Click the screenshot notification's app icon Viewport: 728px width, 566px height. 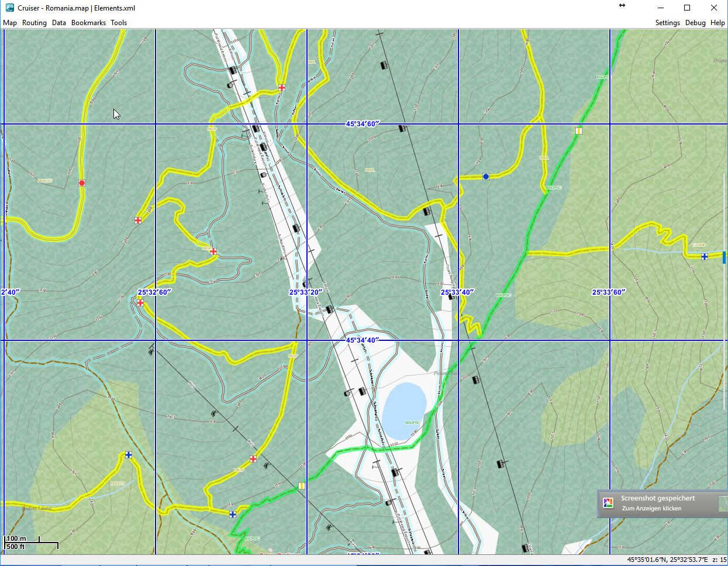pyautogui.click(x=608, y=503)
